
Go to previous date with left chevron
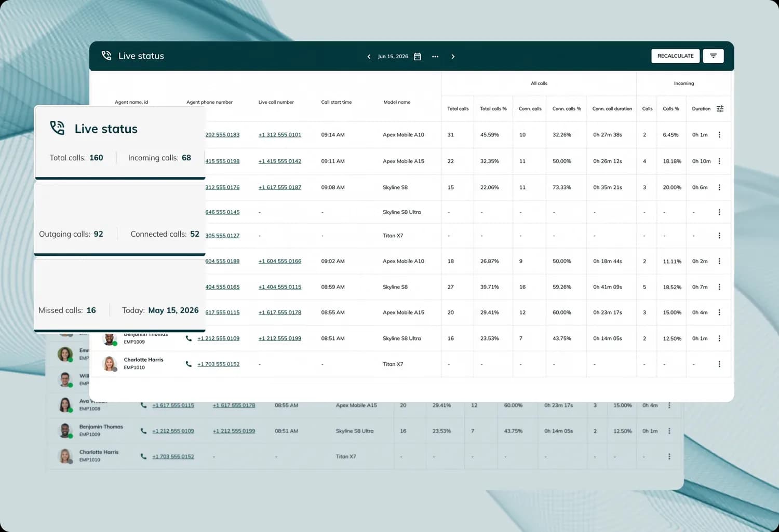pos(369,57)
